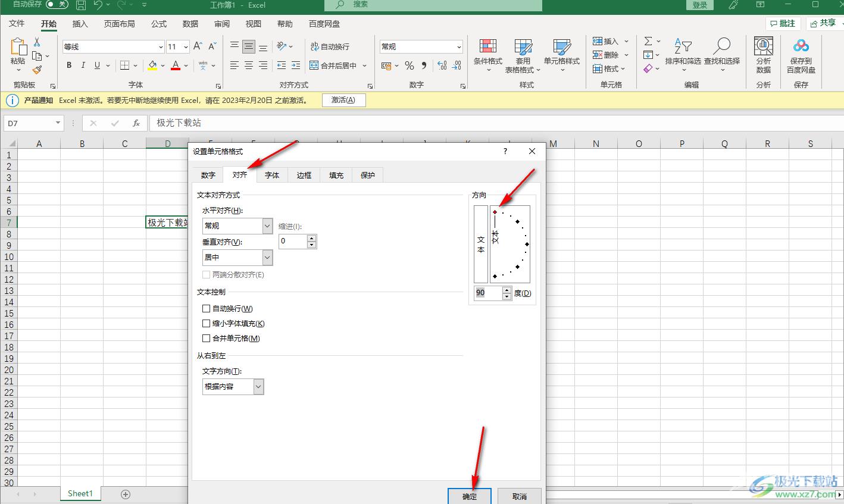Screen dimensions: 844x504
Task: Click the insert function fx icon
Action: click(136, 123)
